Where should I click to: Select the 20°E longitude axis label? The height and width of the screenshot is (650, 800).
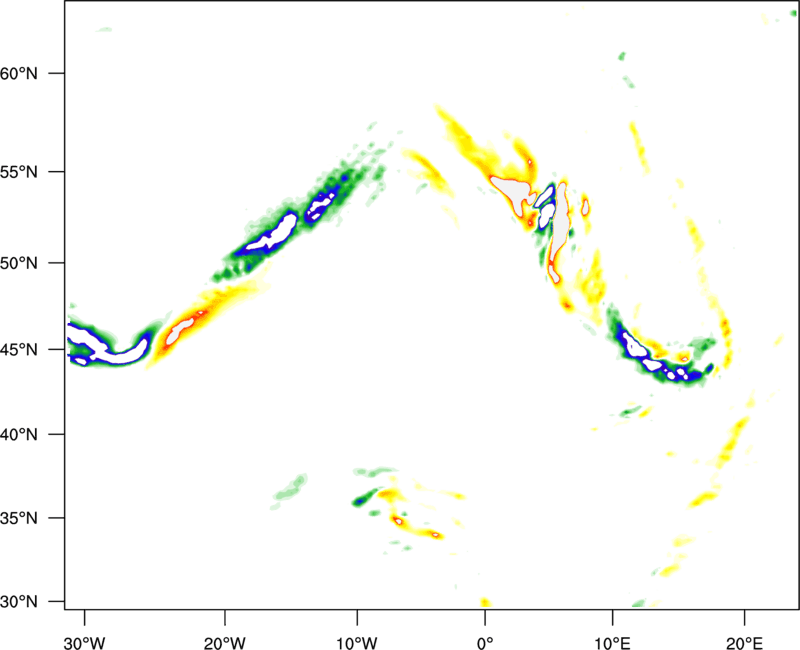[744, 643]
